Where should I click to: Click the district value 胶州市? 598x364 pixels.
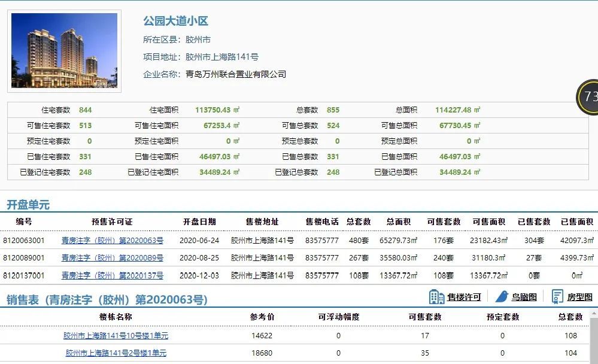(x=198, y=40)
